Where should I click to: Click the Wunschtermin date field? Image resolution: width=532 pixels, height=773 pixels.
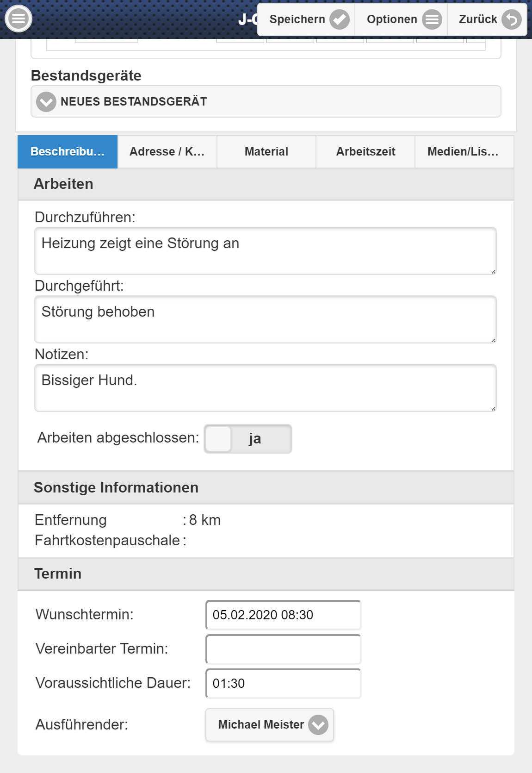pos(283,615)
